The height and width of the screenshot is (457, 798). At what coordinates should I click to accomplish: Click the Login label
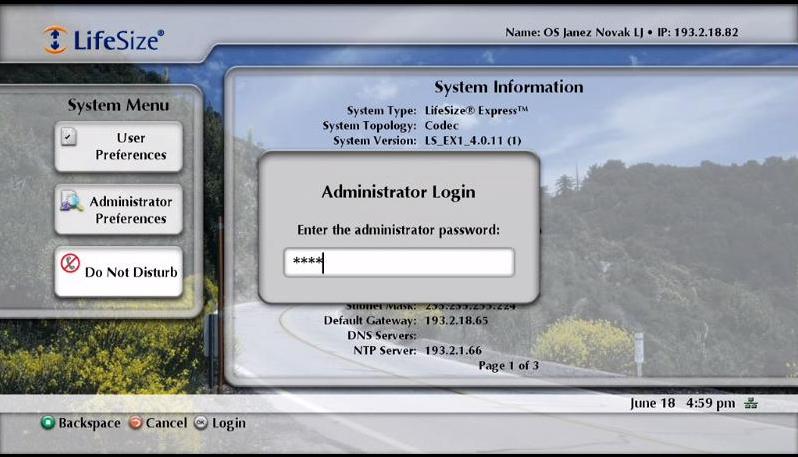(229, 423)
